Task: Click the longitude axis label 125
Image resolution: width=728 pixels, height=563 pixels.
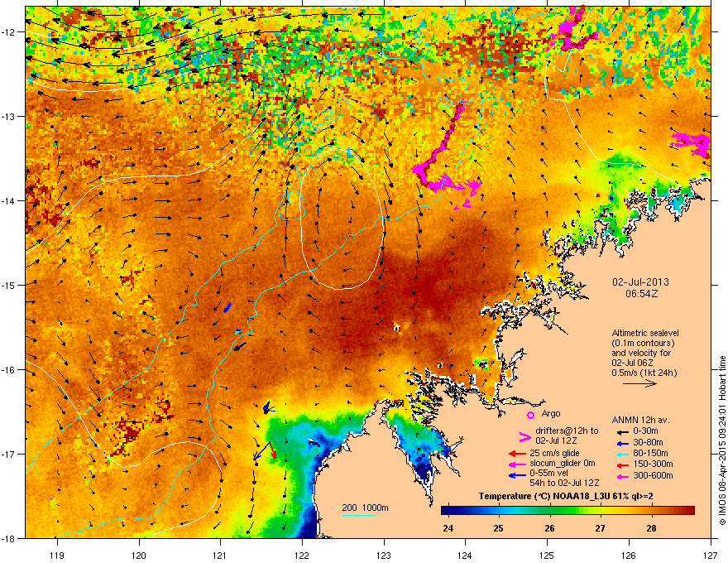Action: (547, 555)
